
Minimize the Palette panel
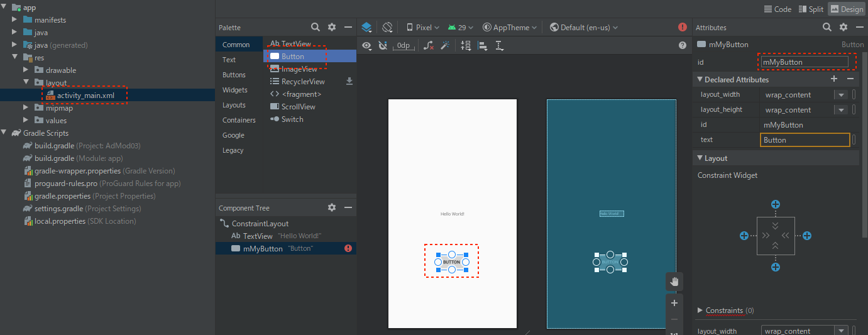click(x=348, y=27)
